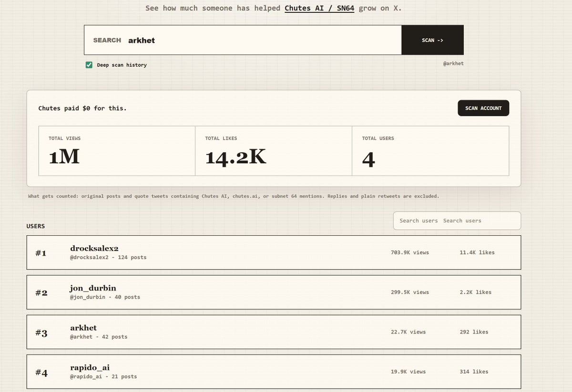
Task: Click the 703.9K views value
Action: click(409, 252)
